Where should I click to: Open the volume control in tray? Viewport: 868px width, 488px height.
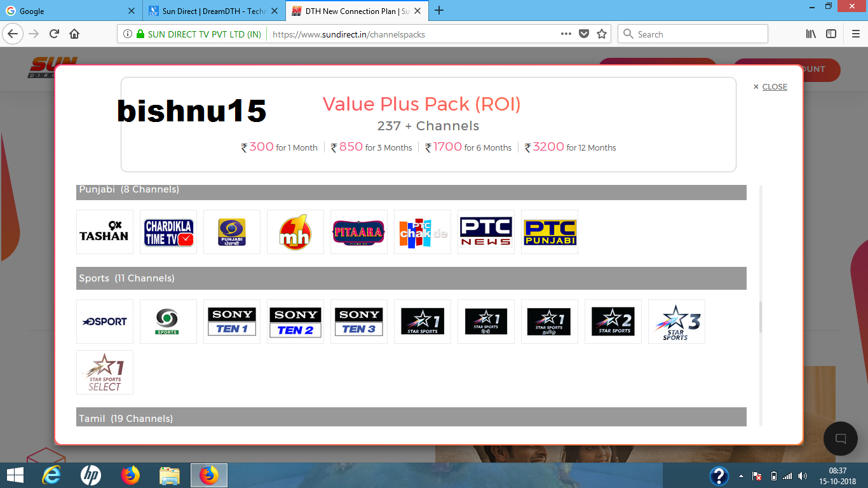pyautogui.click(x=803, y=475)
